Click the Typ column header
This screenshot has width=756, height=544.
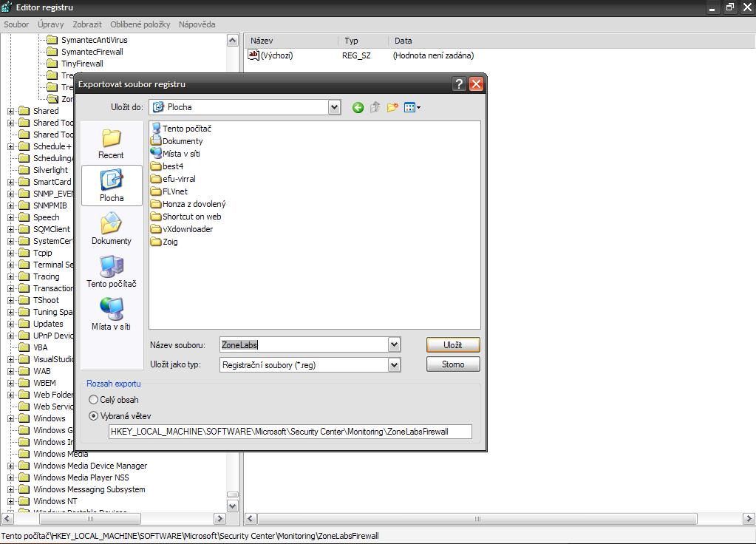(x=363, y=41)
